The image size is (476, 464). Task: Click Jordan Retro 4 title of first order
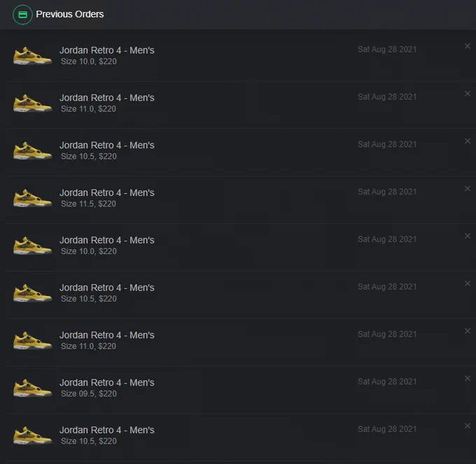pyautogui.click(x=107, y=50)
